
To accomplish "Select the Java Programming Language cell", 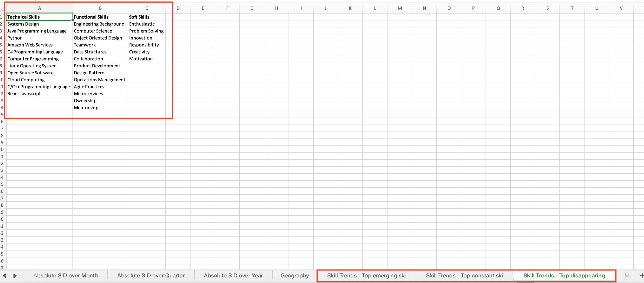I will pyautogui.click(x=39, y=31).
